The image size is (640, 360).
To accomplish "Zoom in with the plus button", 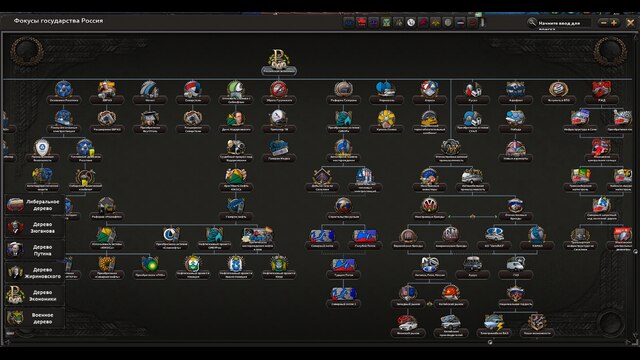I will 614,23.
